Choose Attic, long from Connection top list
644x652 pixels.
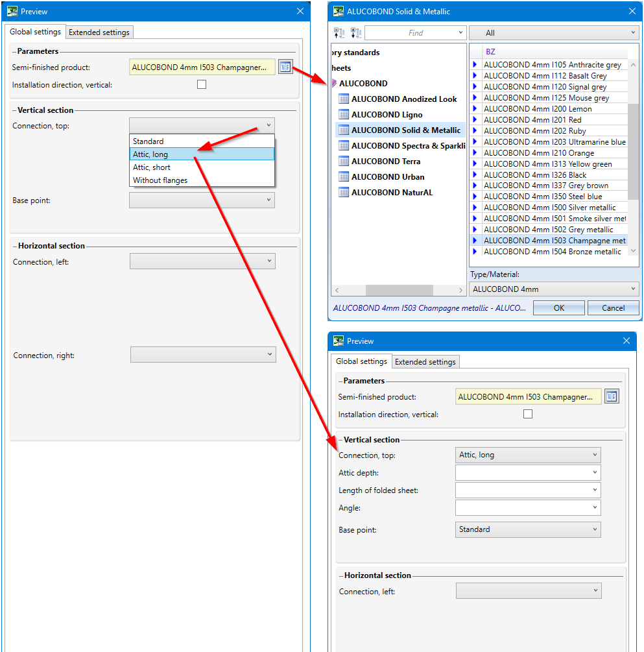tap(202, 154)
